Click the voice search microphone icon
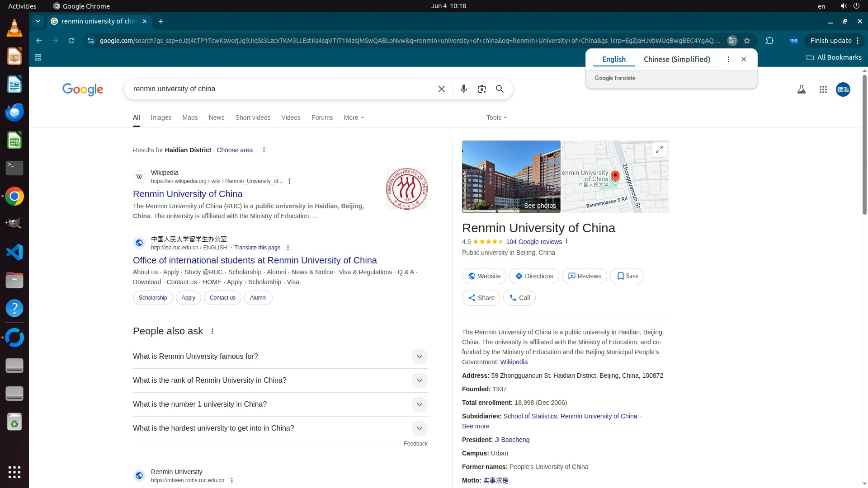 [463, 89]
